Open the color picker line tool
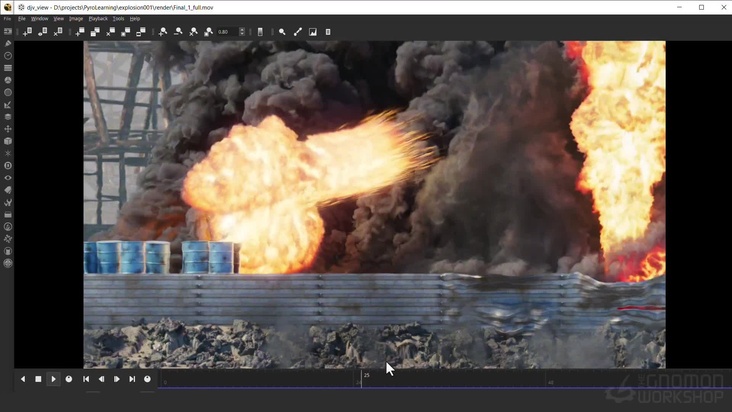732x412 pixels. click(x=297, y=32)
